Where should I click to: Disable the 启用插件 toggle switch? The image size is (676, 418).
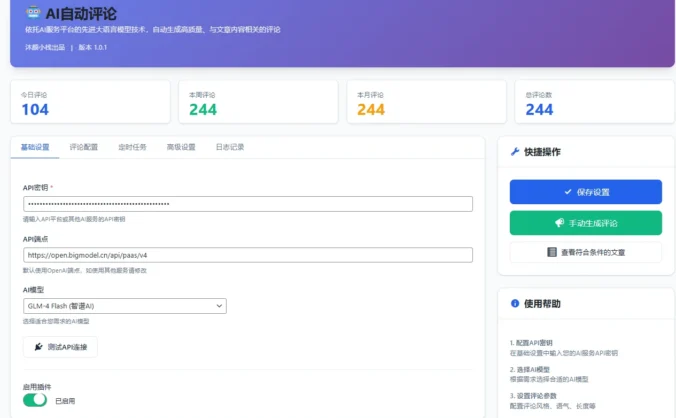(35, 400)
